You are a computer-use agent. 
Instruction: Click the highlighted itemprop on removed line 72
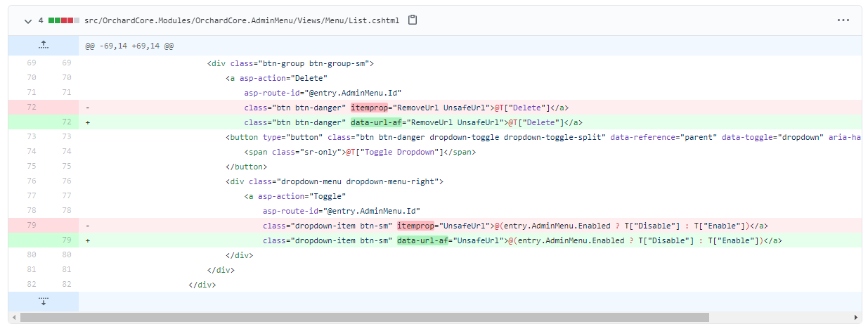click(368, 108)
